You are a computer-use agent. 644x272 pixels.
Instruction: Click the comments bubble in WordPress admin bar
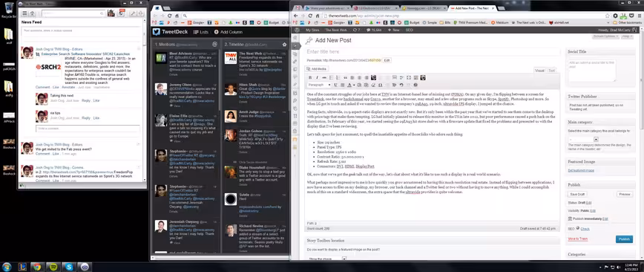(368, 30)
